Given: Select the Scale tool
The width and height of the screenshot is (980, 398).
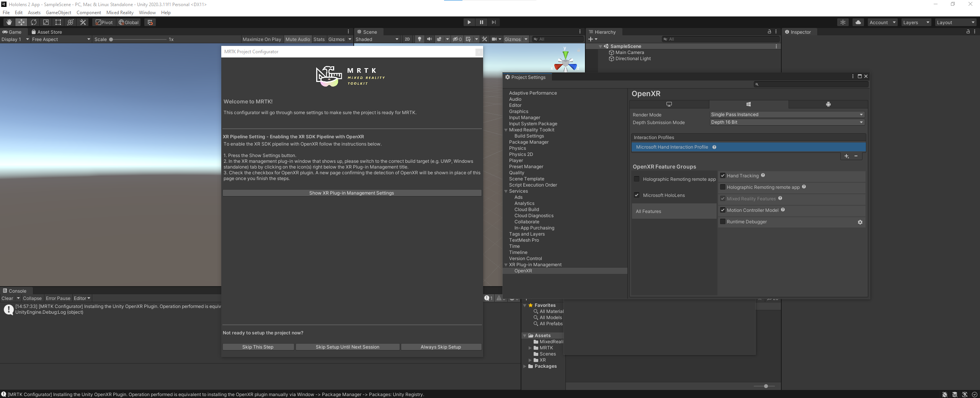Looking at the screenshot, I should tap(46, 22).
